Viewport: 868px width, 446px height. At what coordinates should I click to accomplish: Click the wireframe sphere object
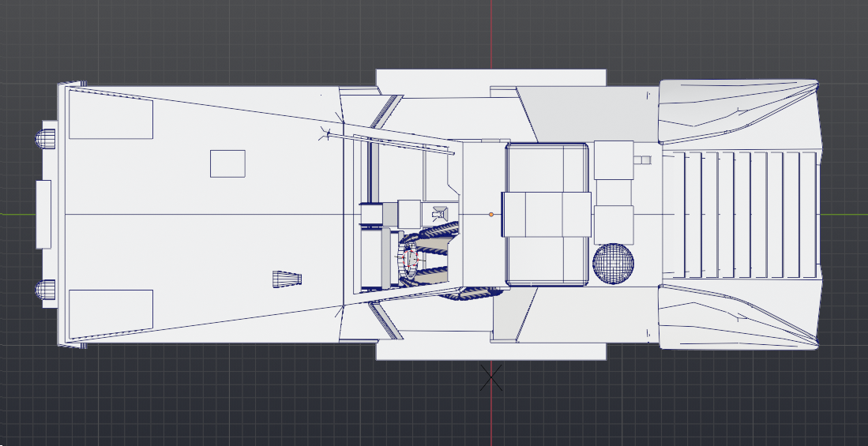click(614, 264)
